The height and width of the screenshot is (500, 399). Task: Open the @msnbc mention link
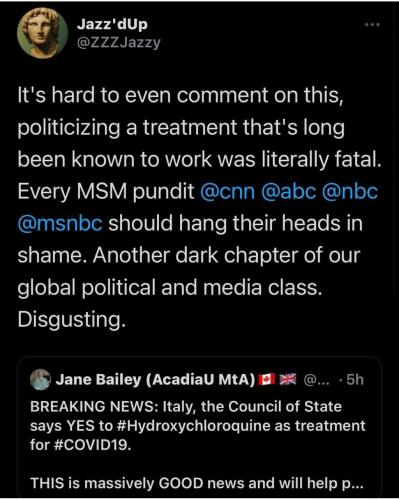point(60,223)
